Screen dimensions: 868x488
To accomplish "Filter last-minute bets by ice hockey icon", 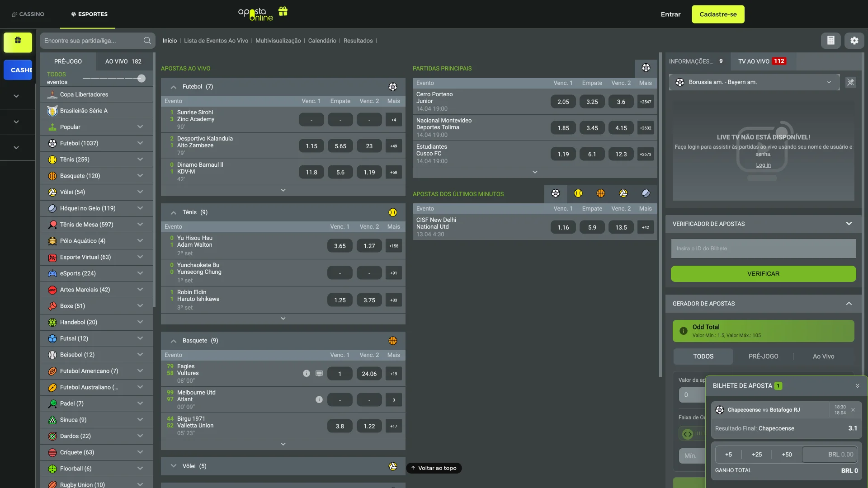I will point(646,193).
